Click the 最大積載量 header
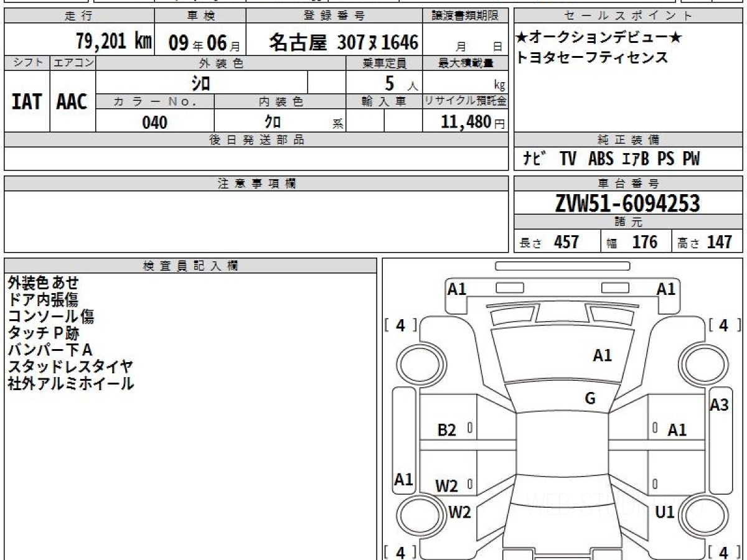The height and width of the screenshot is (560, 747). coord(466,63)
